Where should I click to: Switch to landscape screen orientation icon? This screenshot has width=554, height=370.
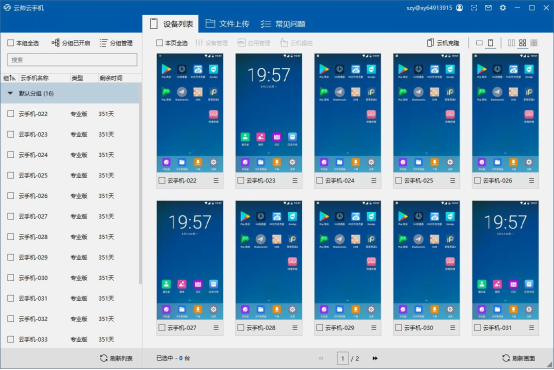click(479, 43)
